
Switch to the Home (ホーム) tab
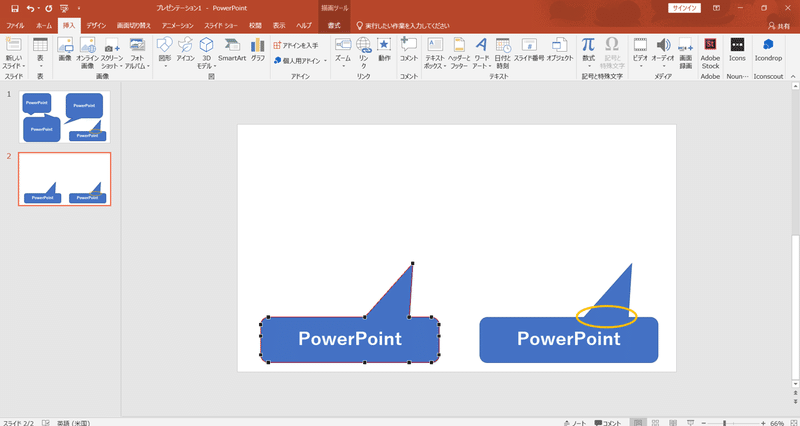click(44, 26)
